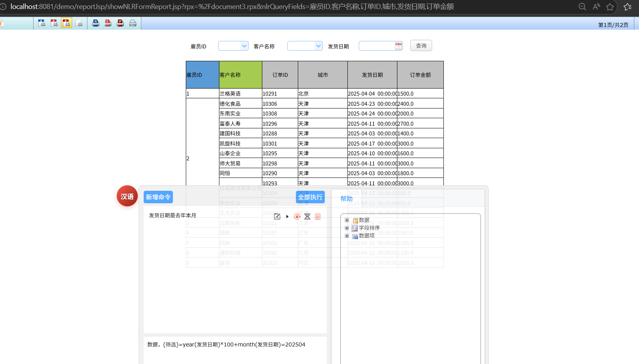Click the hourglass icon on command row

[x=307, y=217]
